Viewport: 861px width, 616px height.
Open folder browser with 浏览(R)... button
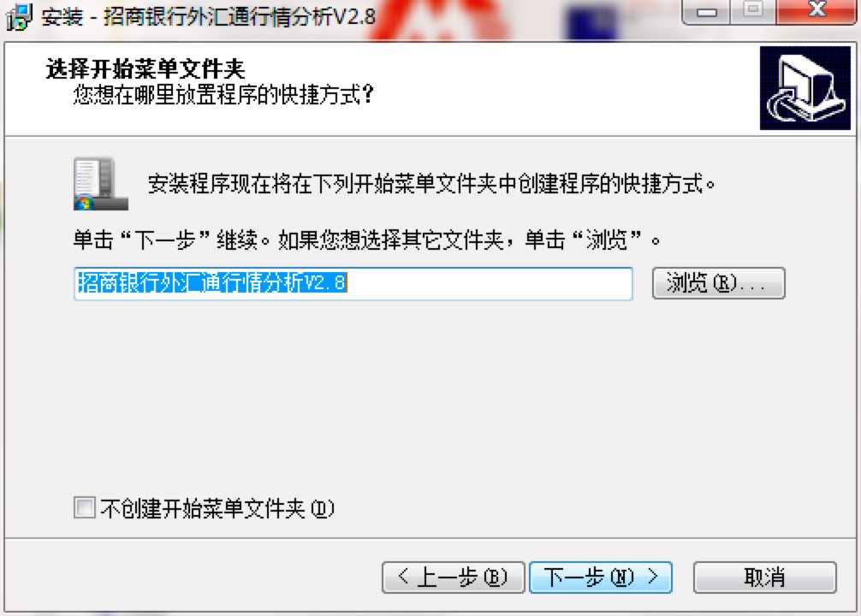(x=718, y=283)
